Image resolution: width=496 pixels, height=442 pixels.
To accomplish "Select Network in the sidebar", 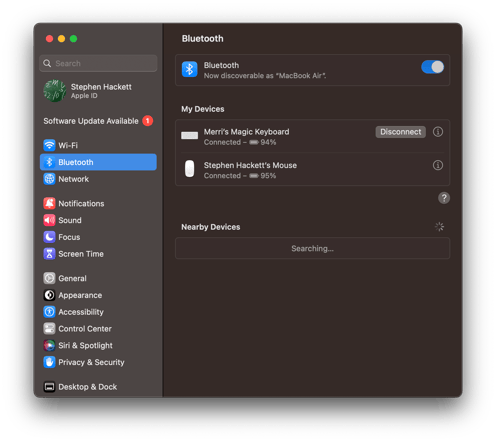I will pyautogui.click(x=98, y=179).
